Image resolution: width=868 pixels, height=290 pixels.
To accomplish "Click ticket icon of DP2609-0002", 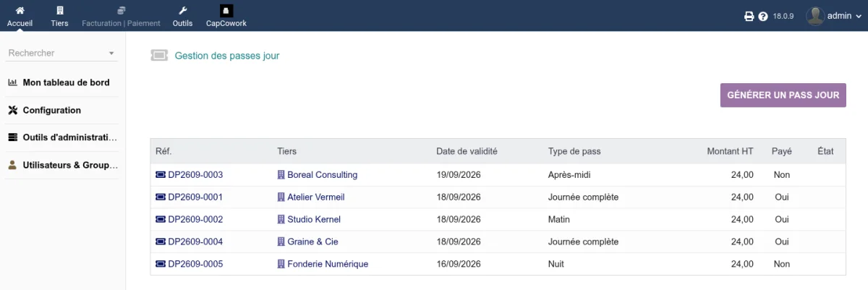I will click(x=161, y=219).
